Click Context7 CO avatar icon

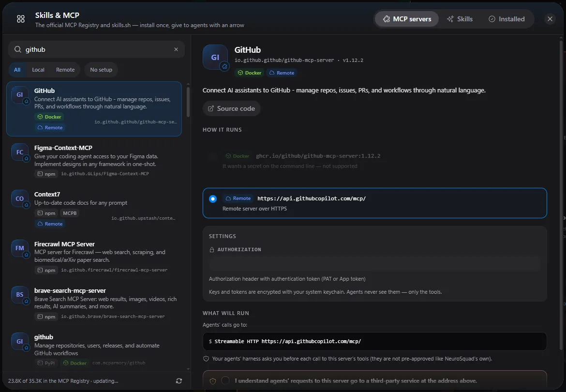20,199
